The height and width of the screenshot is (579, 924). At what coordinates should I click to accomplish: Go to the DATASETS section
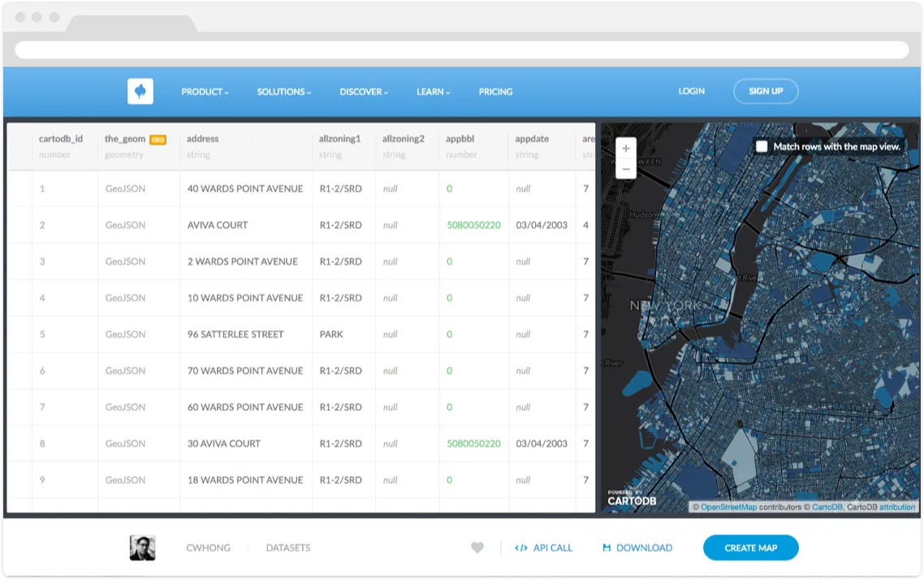tap(287, 548)
